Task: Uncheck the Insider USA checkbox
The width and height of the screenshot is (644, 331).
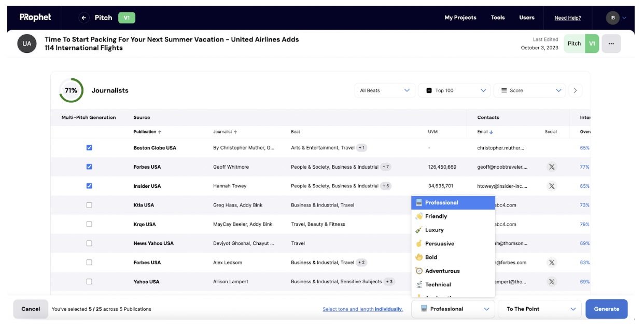Action: (x=89, y=186)
